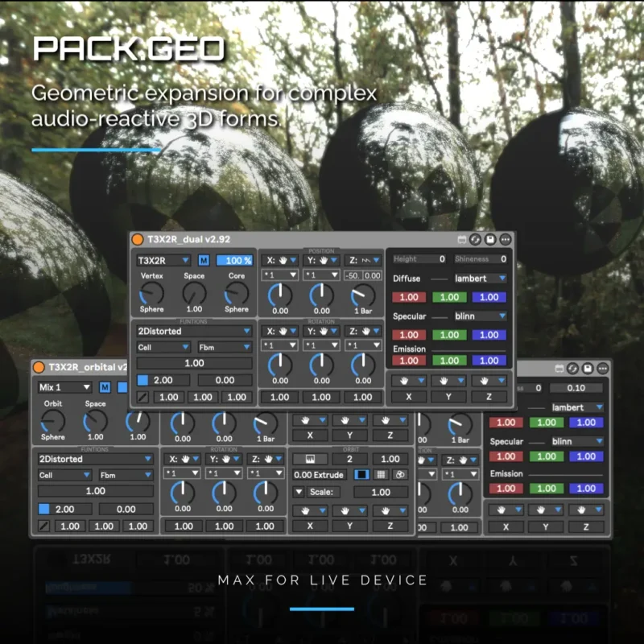Image resolution: width=644 pixels, height=644 pixels.
Task: Select the grid render mode in Orbit section
Action: point(381,475)
